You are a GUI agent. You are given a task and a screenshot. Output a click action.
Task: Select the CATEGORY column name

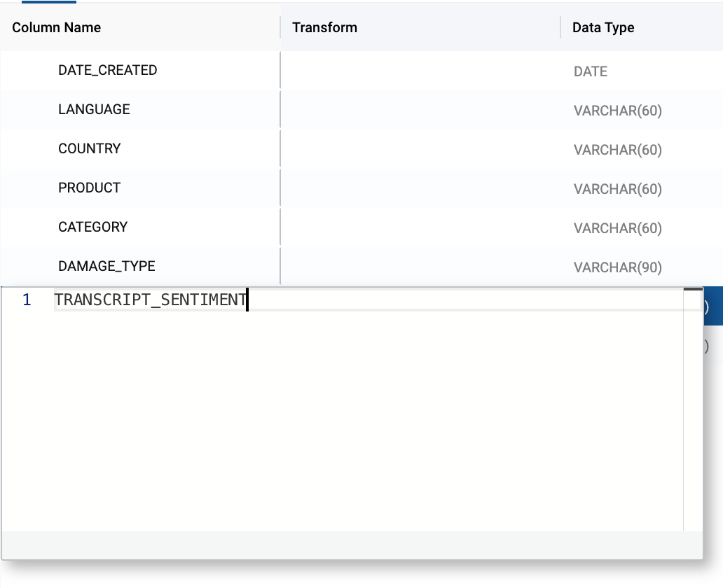[93, 227]
